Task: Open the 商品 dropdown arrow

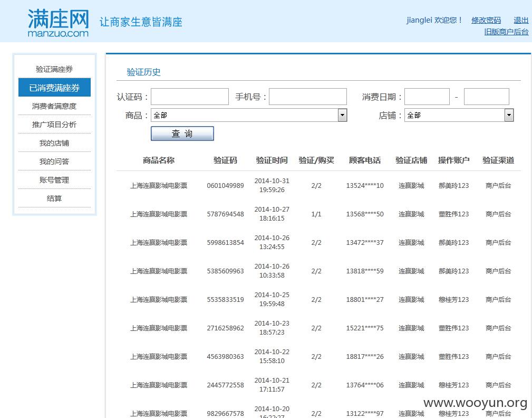Action: pos(342,115)
